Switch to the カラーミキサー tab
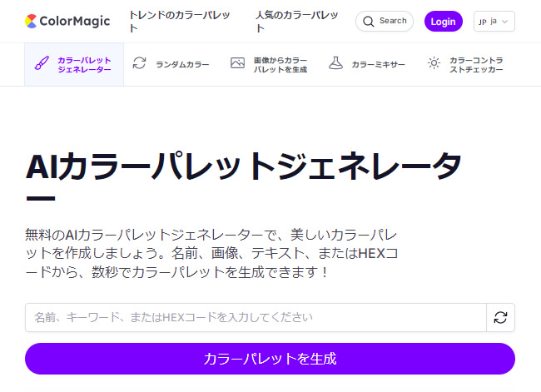The width and height of the screenshot is (541, 392). (x=367, y=65)
